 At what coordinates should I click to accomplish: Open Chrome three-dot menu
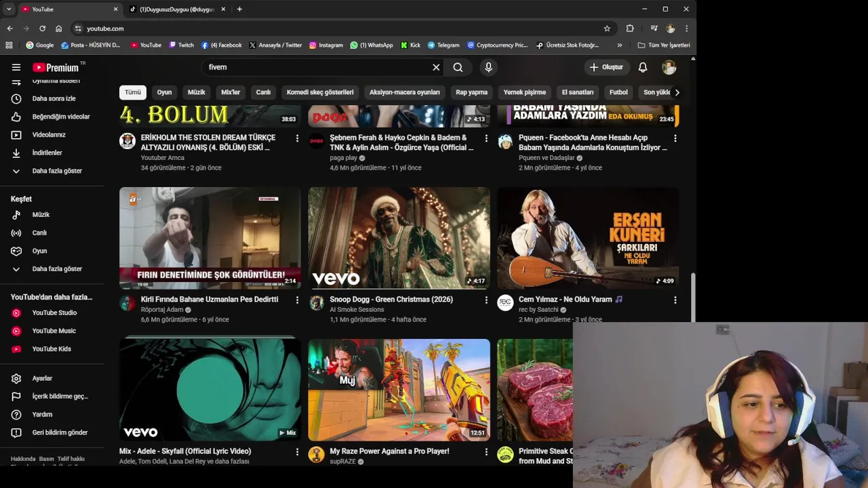tap(686, 28)
